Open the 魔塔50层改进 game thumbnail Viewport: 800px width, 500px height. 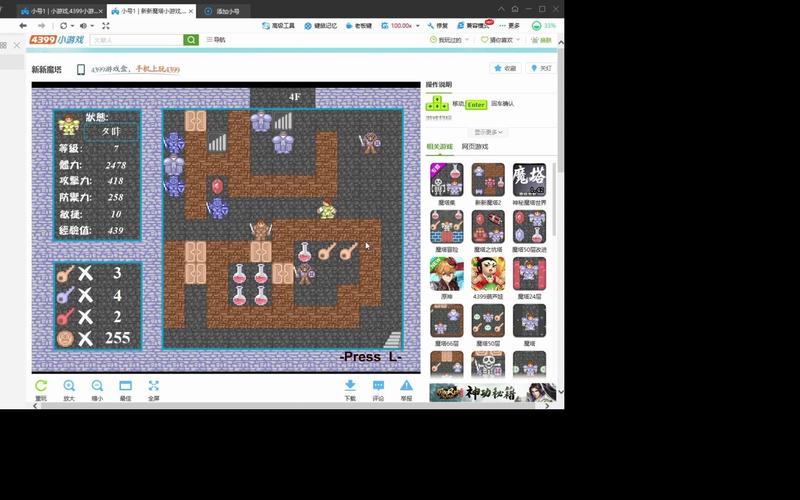click(529, 227)
